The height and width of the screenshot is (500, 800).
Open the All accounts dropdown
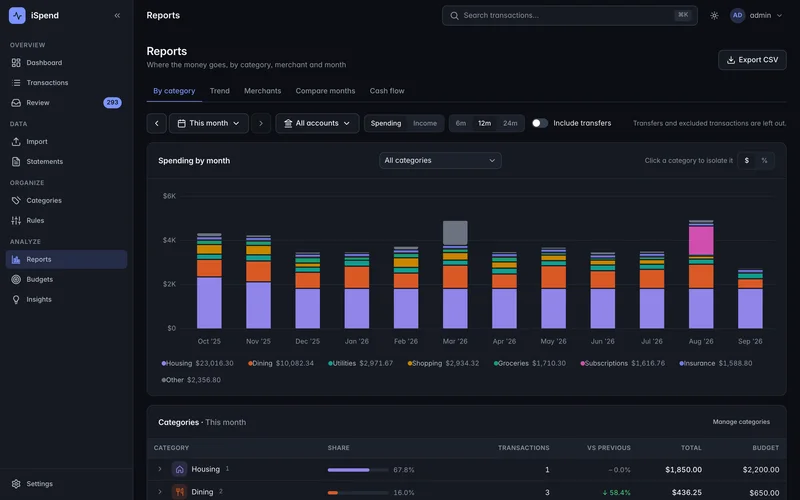pyautogui.click(x=317, y=123)
